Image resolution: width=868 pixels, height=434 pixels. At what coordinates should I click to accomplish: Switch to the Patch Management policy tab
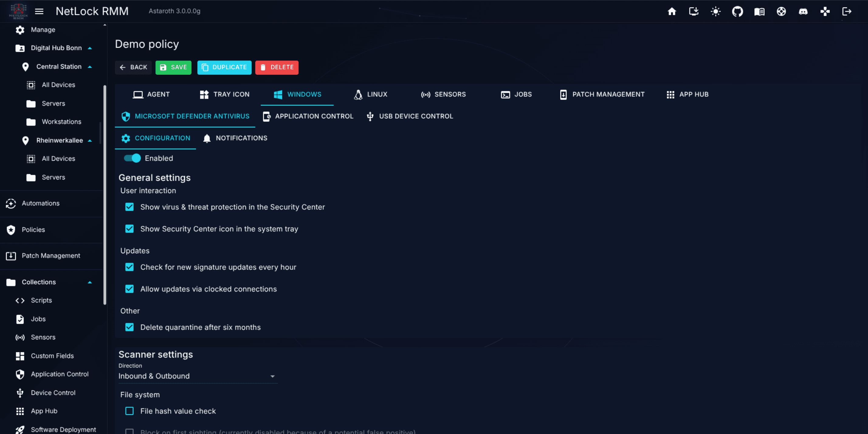(602, 95)
